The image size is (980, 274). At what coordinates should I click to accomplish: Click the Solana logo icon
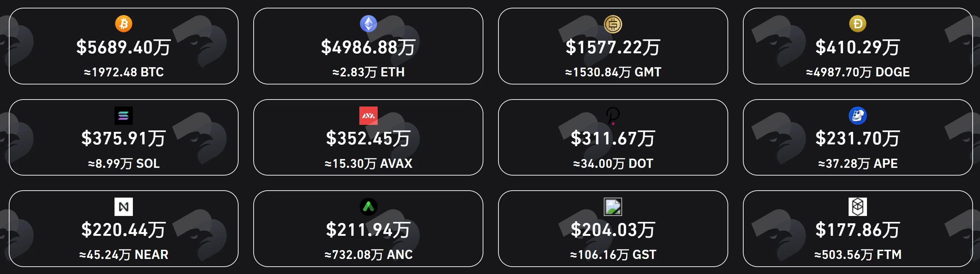click(x=124, y=116)
